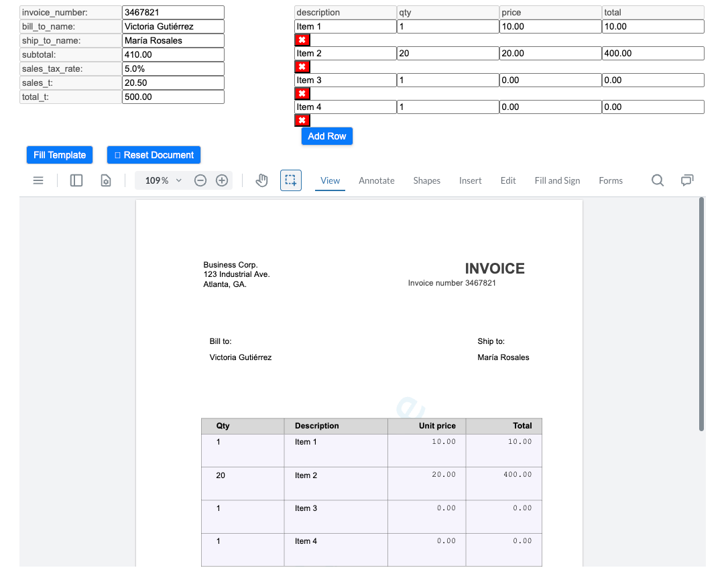The width and height of the screenshot is (728, 576).
Task: Click the zoom out minus icon
Action: point(200,180)
